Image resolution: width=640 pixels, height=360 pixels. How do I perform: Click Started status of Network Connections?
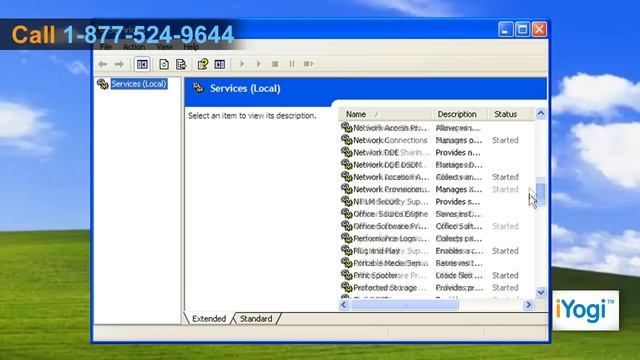click(x=505, y=140)
